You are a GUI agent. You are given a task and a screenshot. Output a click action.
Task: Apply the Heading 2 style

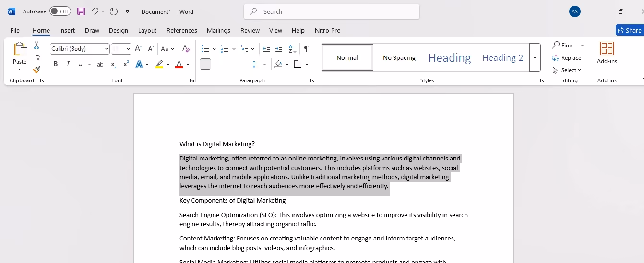[x=502, y=57]
